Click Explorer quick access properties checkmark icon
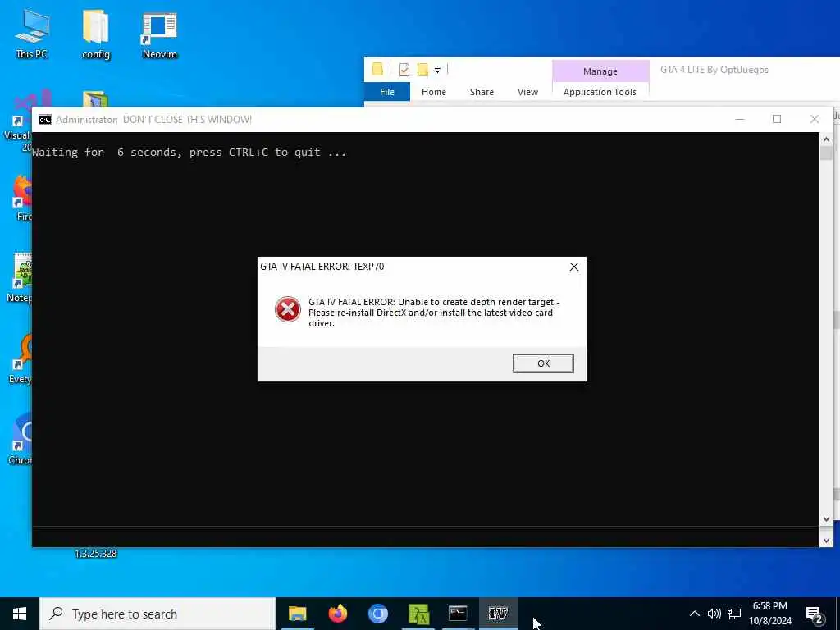The height and width of the screenshot is (630, 840). tap(404, 70)
